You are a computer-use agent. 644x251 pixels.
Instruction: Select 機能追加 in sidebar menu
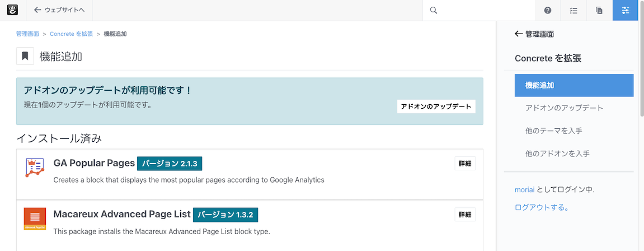click(574, 85)
